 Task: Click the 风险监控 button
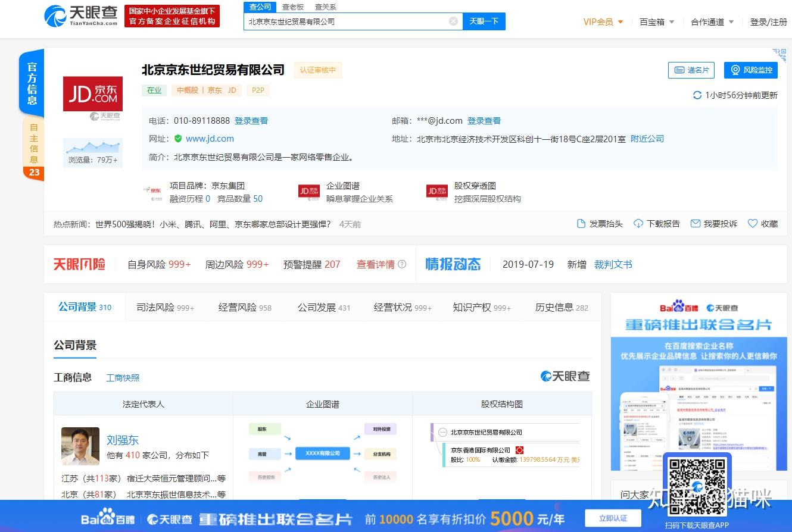pos(751,70)
